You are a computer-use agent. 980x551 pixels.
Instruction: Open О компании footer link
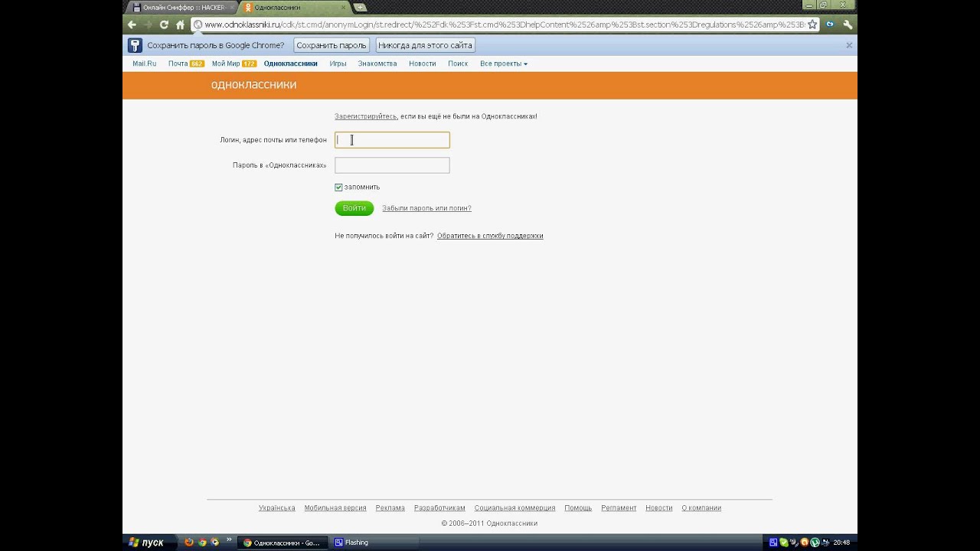pos(701,508)
